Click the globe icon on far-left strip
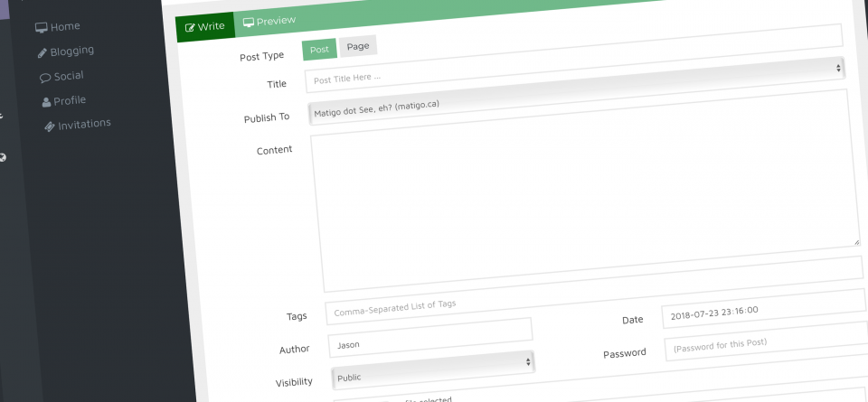Image resolution: width=868 pixels, height=402 pixels. (x=3, y=158)
